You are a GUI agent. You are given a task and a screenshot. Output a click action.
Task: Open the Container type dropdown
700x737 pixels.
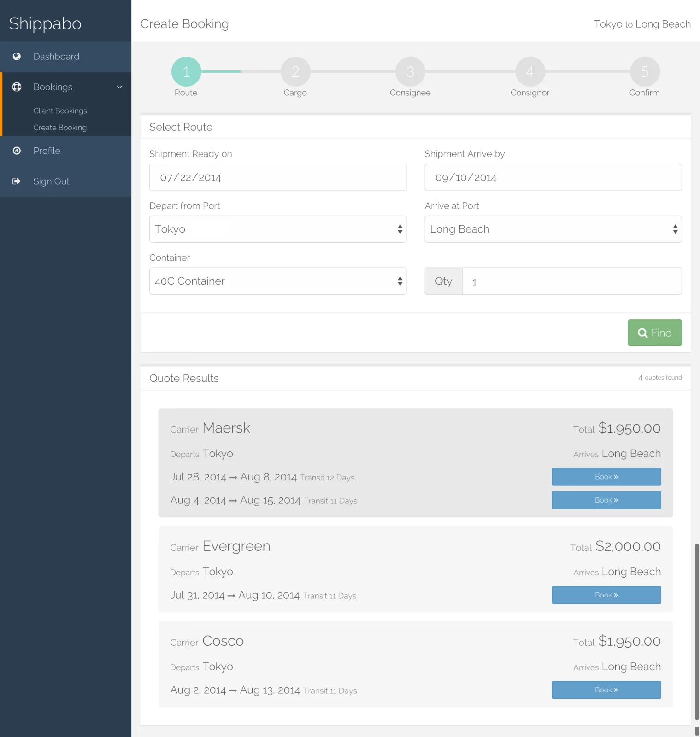[278, 281]
